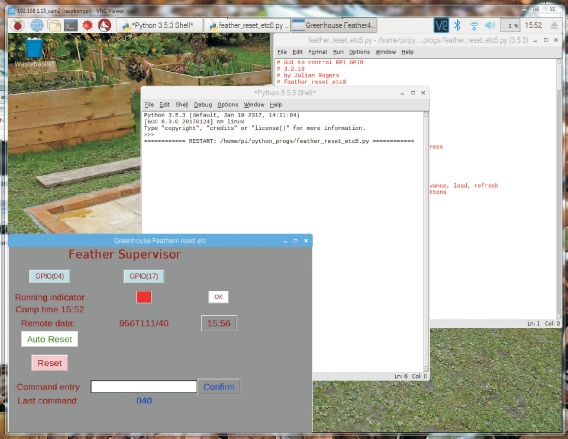Close the Greenhouse Feather4 reset window

306,241
